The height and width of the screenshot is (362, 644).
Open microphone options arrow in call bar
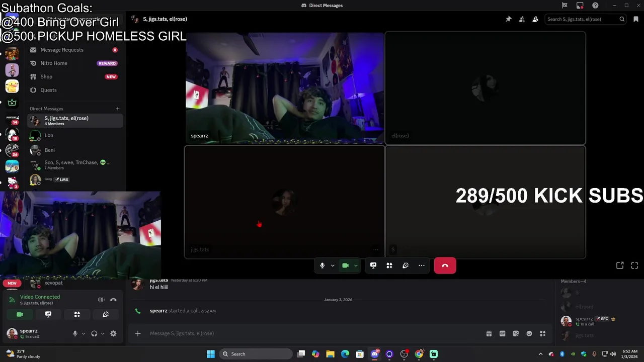tap(333, 265)
